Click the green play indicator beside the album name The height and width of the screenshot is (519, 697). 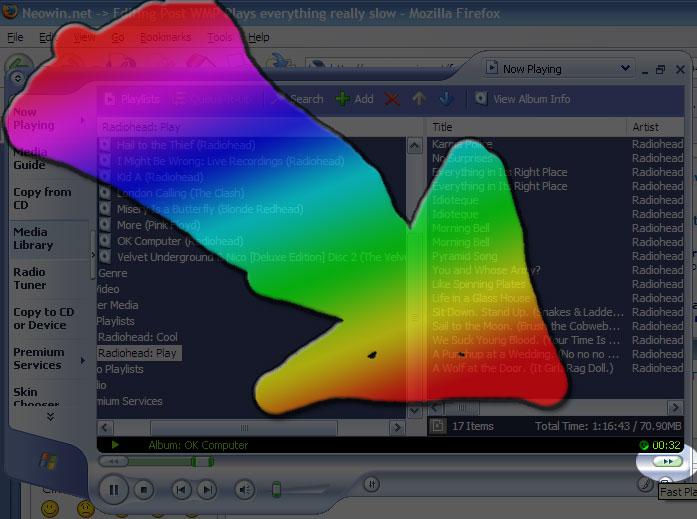(115, 444)
